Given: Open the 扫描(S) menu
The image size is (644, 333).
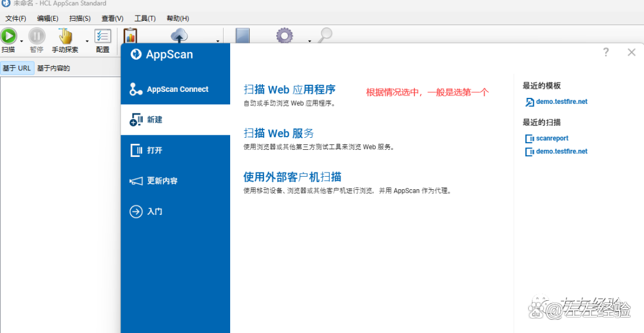Looking at the screenshot, I should pyautogui.click(x=80, y=18).
